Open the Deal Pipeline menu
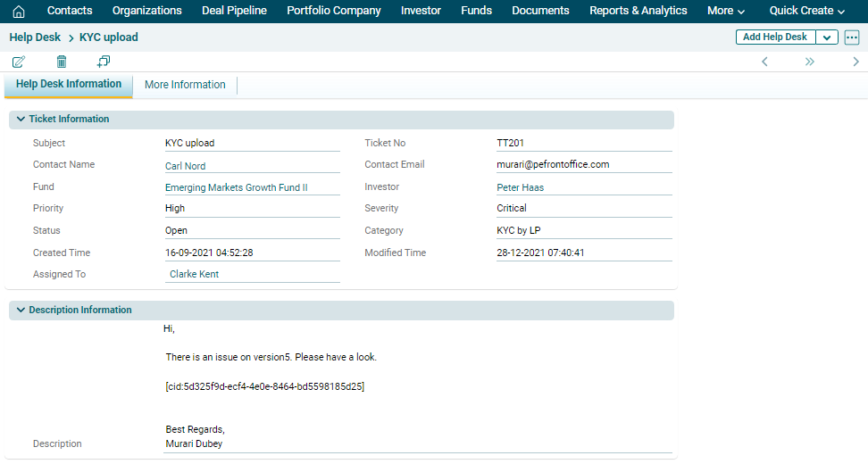868x464 pixels. (x=234, y=11)
